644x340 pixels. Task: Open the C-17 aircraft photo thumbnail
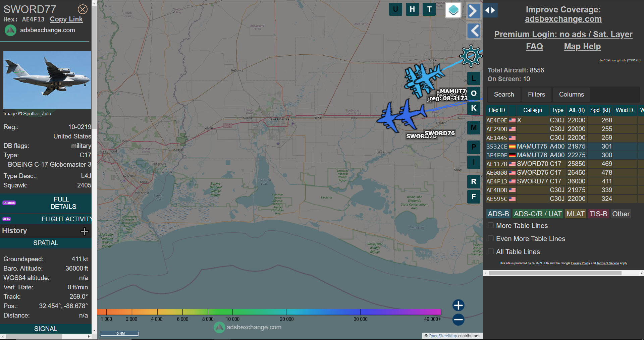(x=47, y=80)
